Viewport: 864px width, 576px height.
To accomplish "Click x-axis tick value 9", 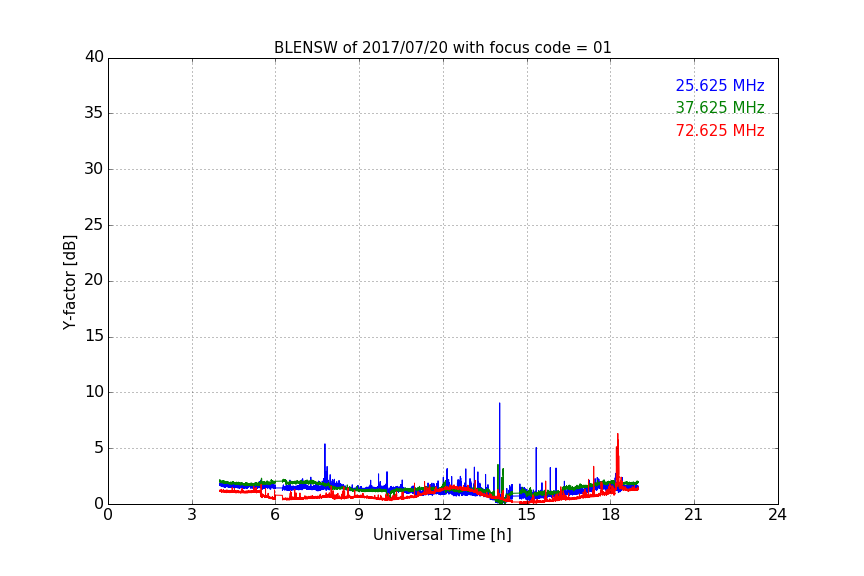I will pos(359,515).
